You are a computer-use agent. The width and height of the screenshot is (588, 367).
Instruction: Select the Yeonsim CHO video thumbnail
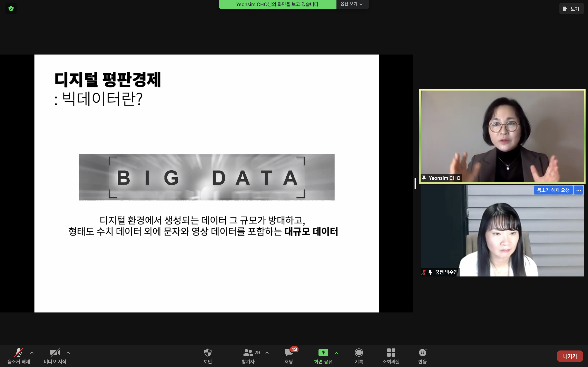tap(502, 136)
